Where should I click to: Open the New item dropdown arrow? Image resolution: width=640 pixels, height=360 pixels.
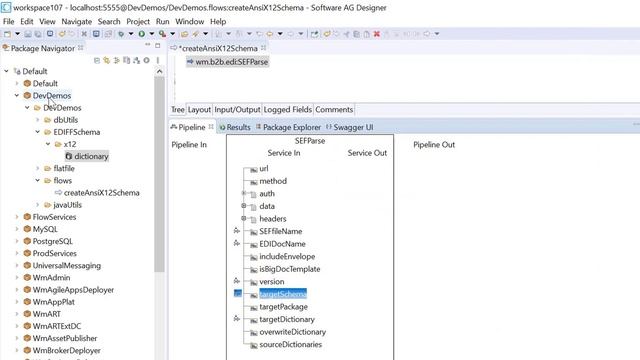pyautogui.click(x=17, y=34)
